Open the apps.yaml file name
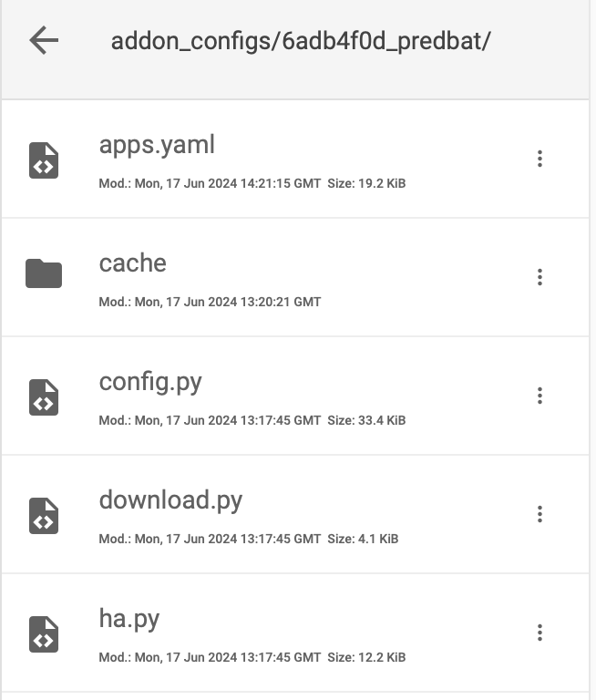596x700 pixels. [x=157, y=145]
